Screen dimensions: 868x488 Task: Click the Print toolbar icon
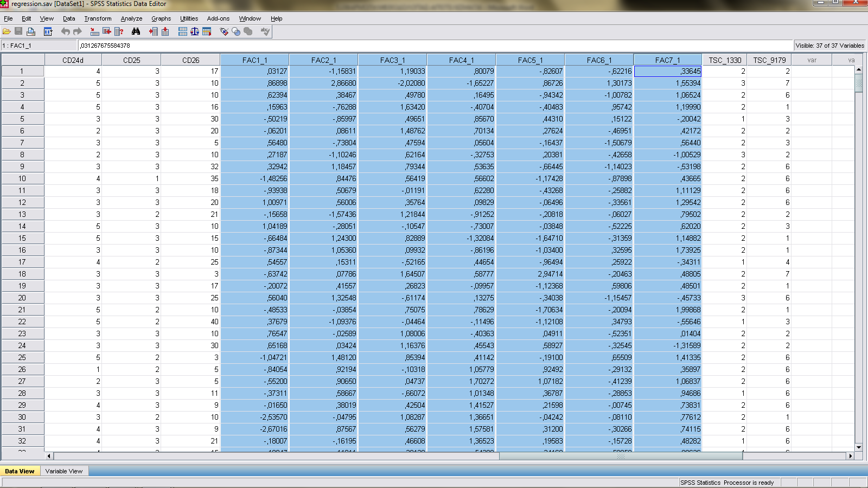point(31,31)
